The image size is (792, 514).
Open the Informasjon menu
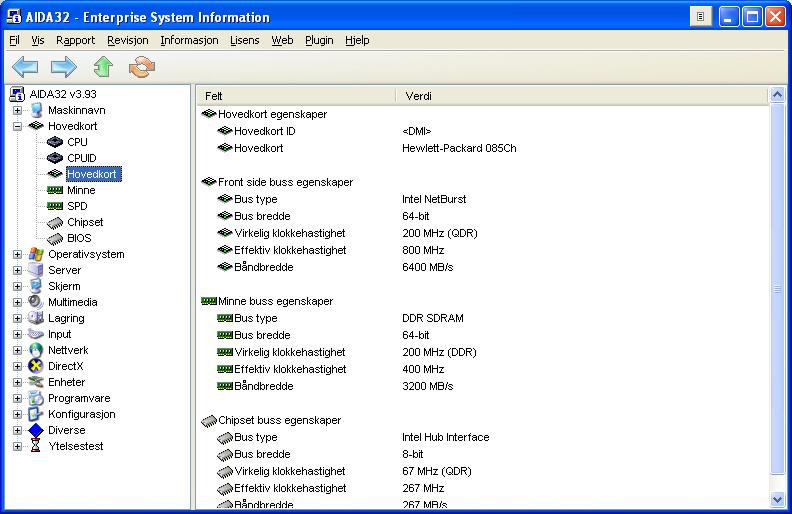189,40
